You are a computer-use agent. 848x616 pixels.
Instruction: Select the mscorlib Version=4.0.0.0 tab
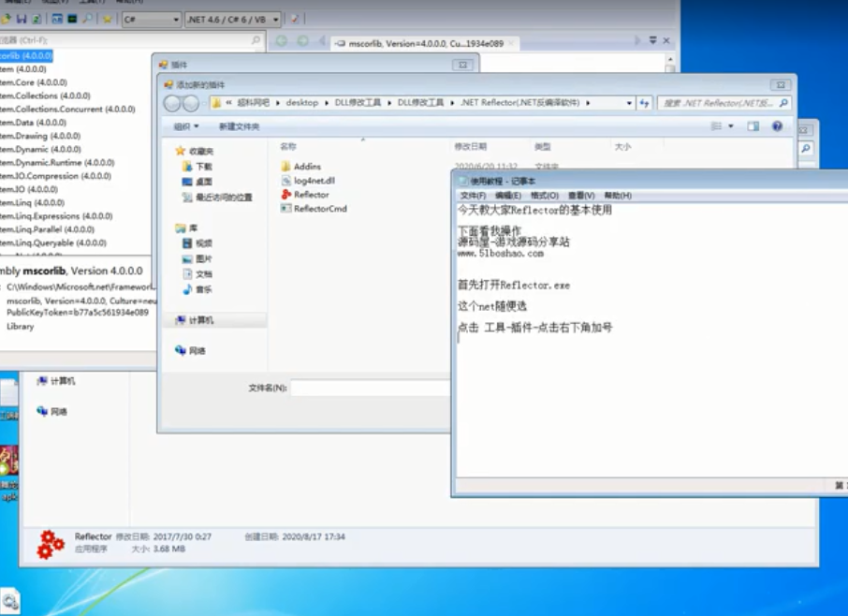(x=425, y=43)
